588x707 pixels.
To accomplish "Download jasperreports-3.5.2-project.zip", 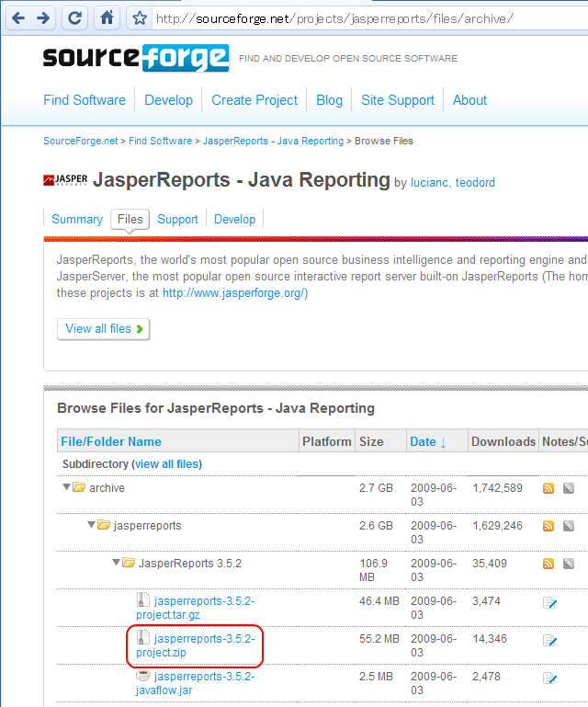I will click(x=196, y=645).
